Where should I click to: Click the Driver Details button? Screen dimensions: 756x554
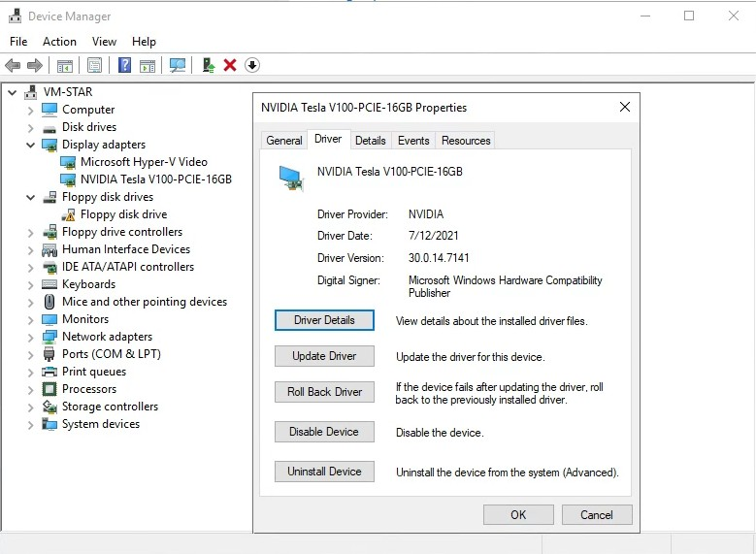(324, 320)
